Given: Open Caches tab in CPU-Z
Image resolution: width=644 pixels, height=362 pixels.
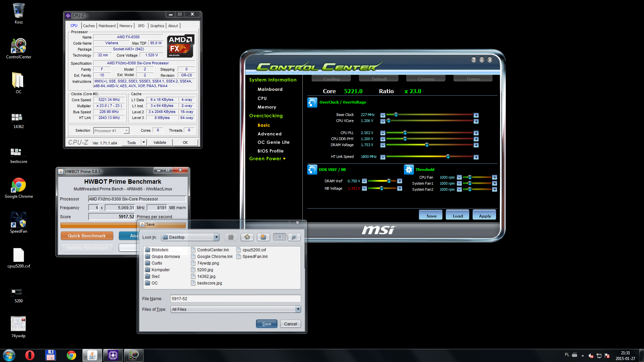Looking at the screenshot, I should tap(89, 26).
